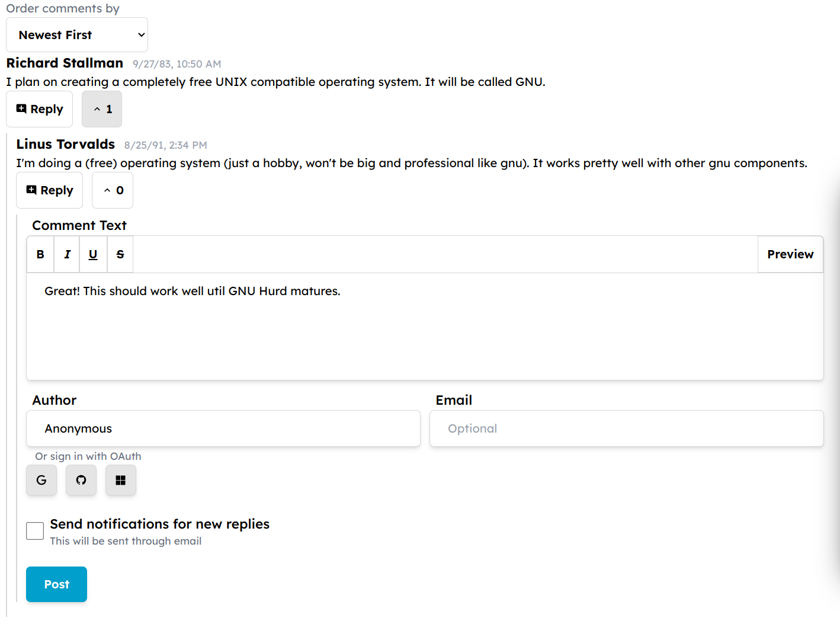
Task: Apply strikethrough formatting
Action: (x=120, y=254)
